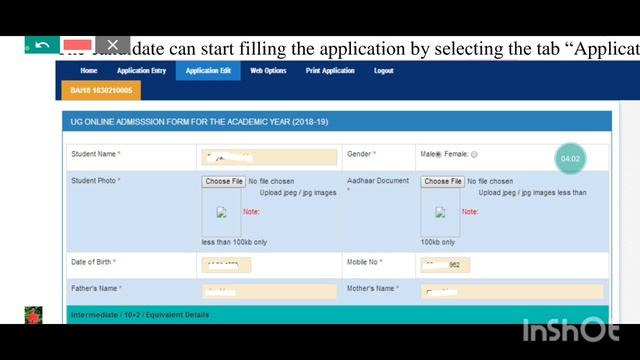Click the 'less than 100kb only' text

(x=234, y=242)
